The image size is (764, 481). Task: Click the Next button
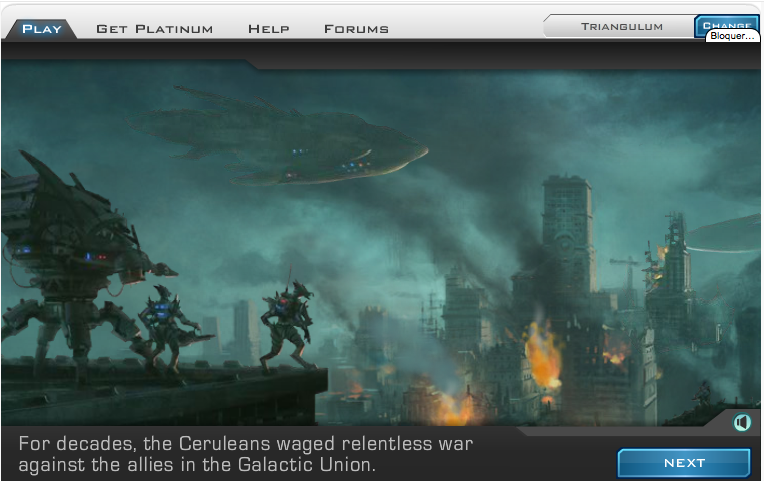pos(684,462)
